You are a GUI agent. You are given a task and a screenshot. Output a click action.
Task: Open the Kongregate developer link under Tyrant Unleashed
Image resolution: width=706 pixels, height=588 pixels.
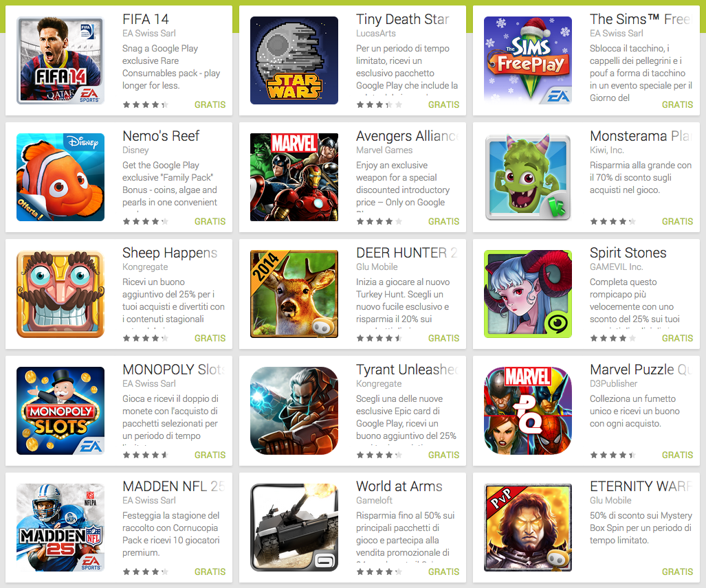point(379,384)
